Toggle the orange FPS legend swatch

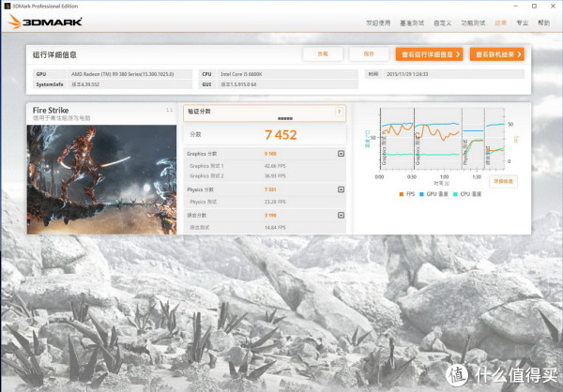(401, 194)
